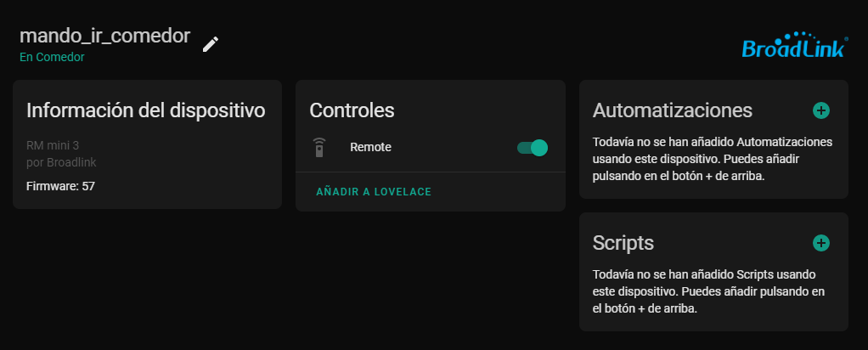The width and height of the screenshot is (868, 350).
Task: Click AÑADIR A LOVELACE
Action: 374,192
